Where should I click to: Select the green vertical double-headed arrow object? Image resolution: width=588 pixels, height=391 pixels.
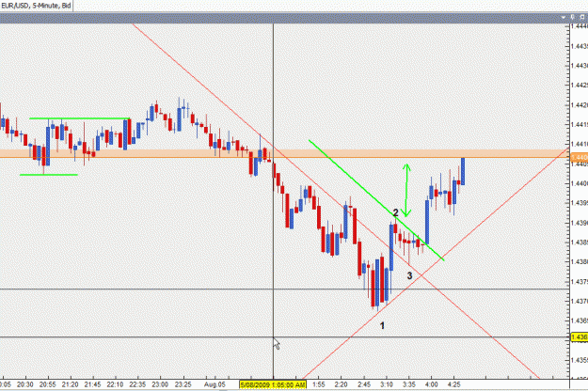tap(406, 190)
